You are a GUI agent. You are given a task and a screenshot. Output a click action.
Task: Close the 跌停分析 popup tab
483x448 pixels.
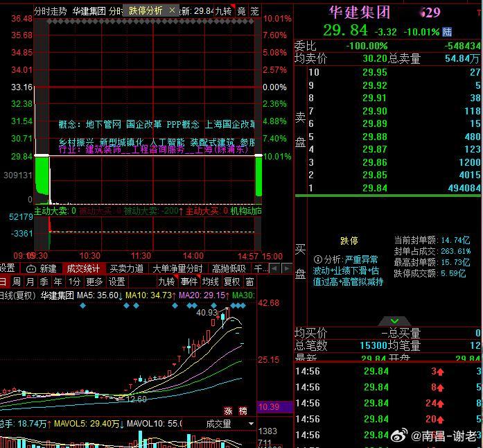point(172,10)
